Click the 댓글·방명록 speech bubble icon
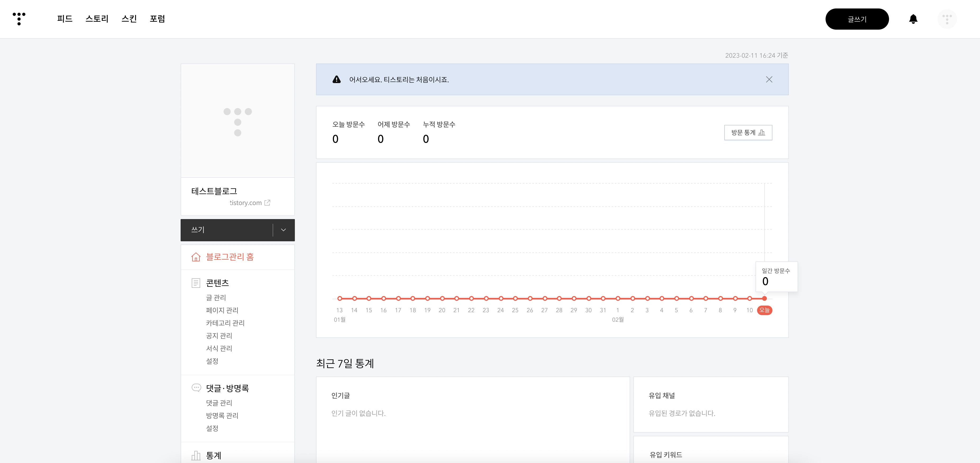This screenshot has width=980, height=463. pyautogui.click(x=196, y=388)
